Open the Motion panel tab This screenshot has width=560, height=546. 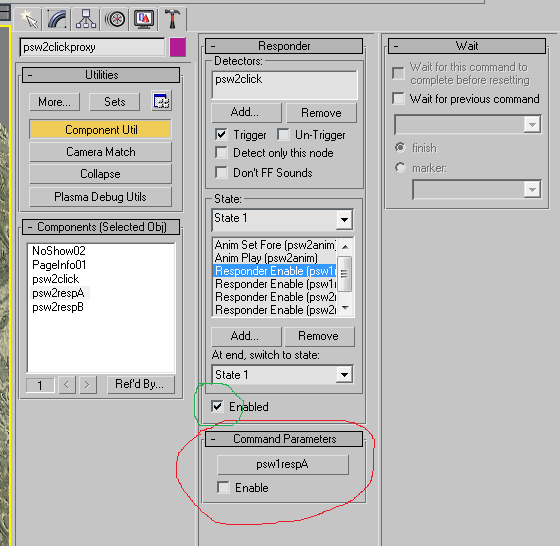click(115, 19)
